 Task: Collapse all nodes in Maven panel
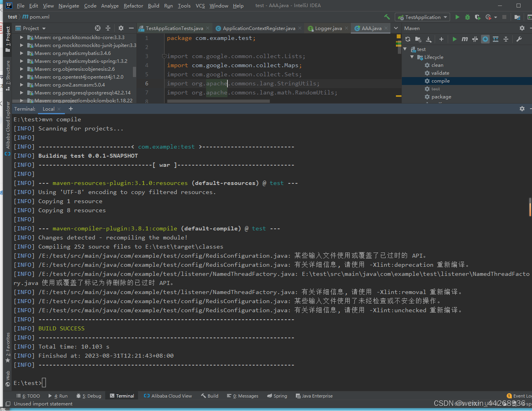[506, 39]
